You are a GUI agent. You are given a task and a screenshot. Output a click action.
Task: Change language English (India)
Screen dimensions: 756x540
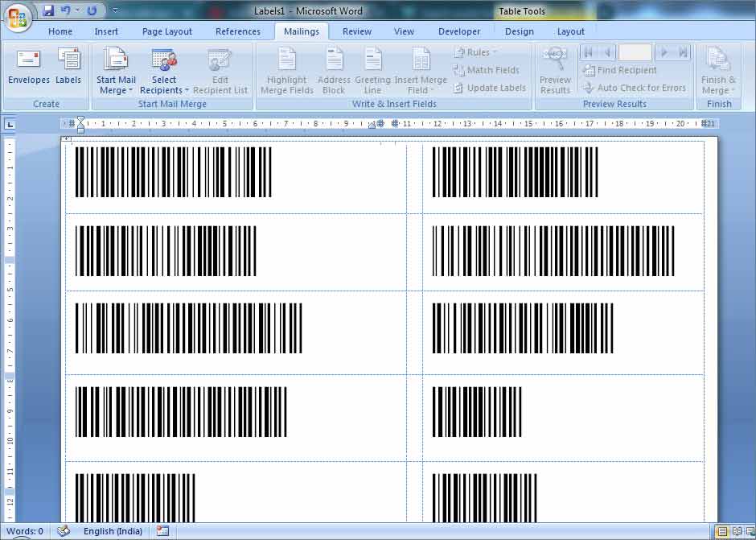[x=113, y=531]
